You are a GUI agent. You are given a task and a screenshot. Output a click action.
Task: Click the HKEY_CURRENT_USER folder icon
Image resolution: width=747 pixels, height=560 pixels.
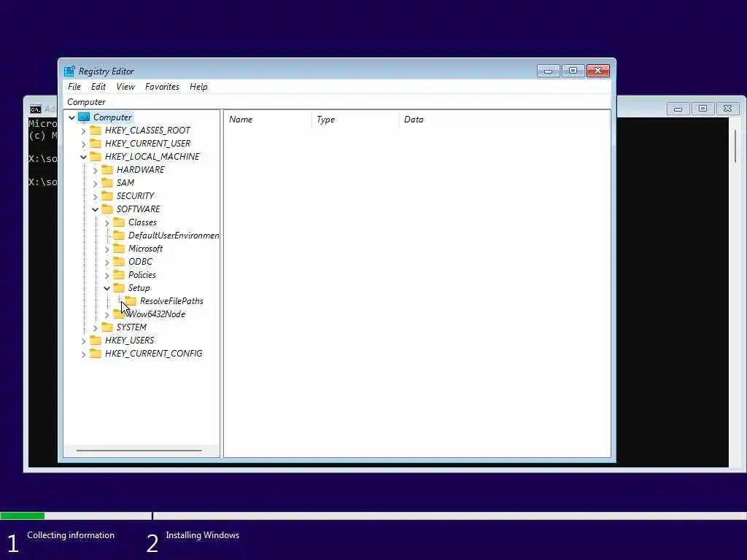[96, 144]
